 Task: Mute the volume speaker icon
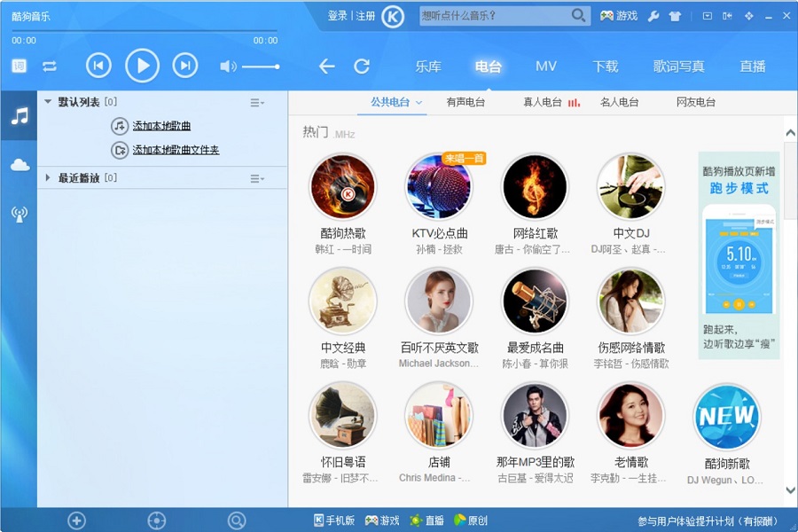coord(228,66)
